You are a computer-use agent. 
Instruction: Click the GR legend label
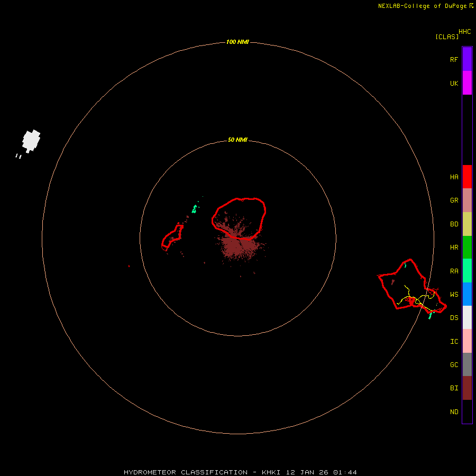click(454, 200)
